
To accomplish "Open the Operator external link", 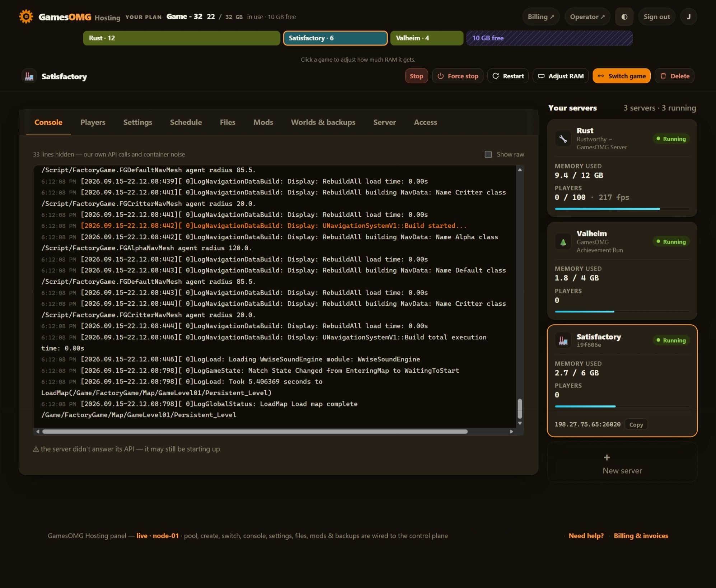I will 588,17.
